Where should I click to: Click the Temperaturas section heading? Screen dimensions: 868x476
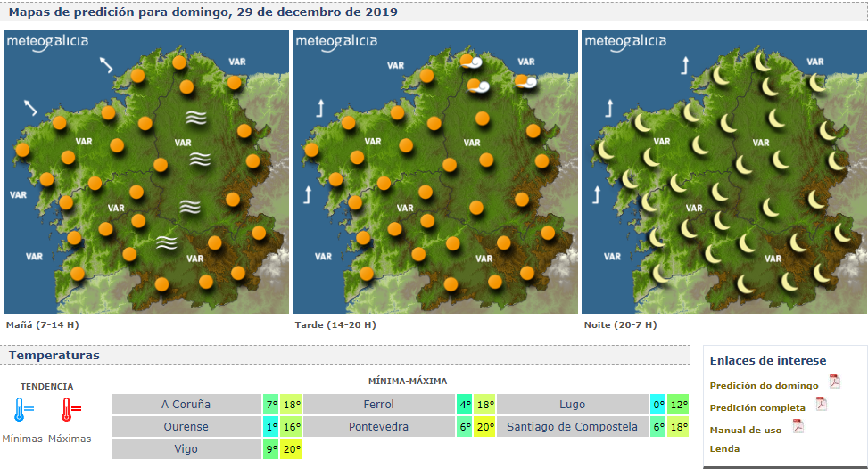54,356
